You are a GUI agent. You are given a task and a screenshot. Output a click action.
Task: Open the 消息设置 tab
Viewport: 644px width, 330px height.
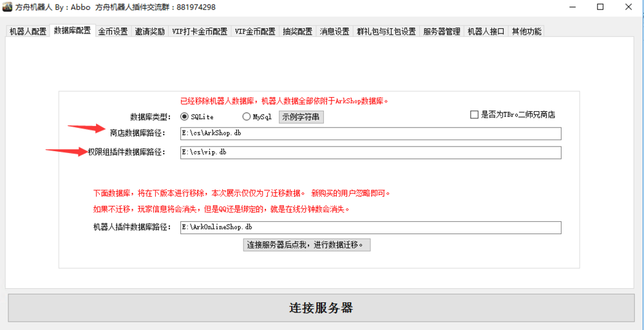coord(334,32)
